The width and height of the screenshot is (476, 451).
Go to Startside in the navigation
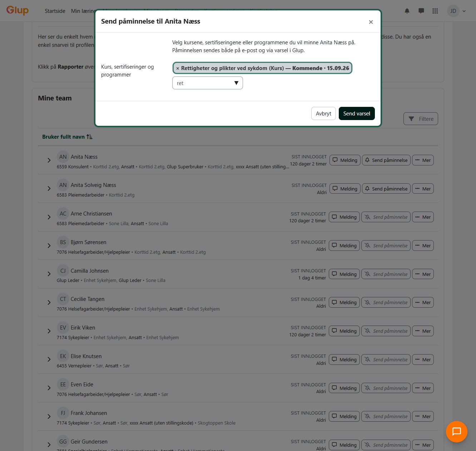point(55,11)
